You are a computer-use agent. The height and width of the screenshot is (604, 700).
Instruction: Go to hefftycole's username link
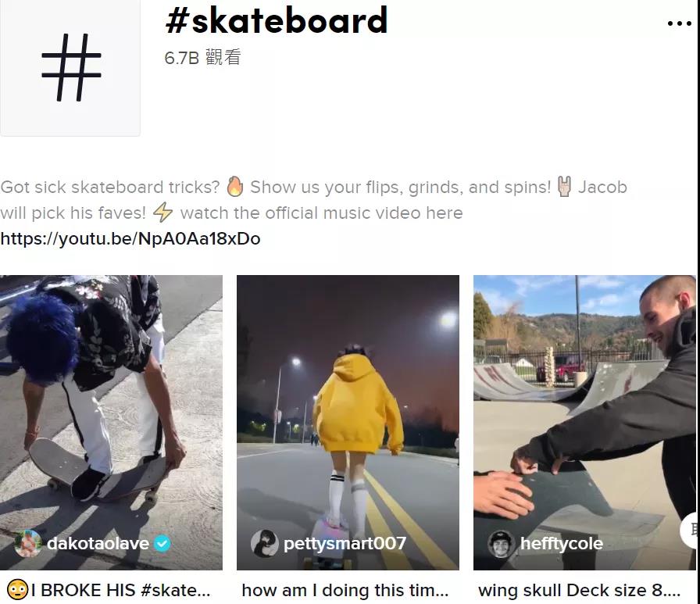tap(561, 543)
